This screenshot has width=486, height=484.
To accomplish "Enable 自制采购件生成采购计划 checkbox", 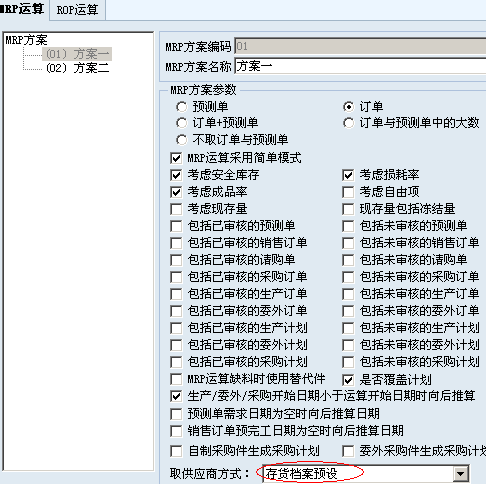I will [176, 451].
